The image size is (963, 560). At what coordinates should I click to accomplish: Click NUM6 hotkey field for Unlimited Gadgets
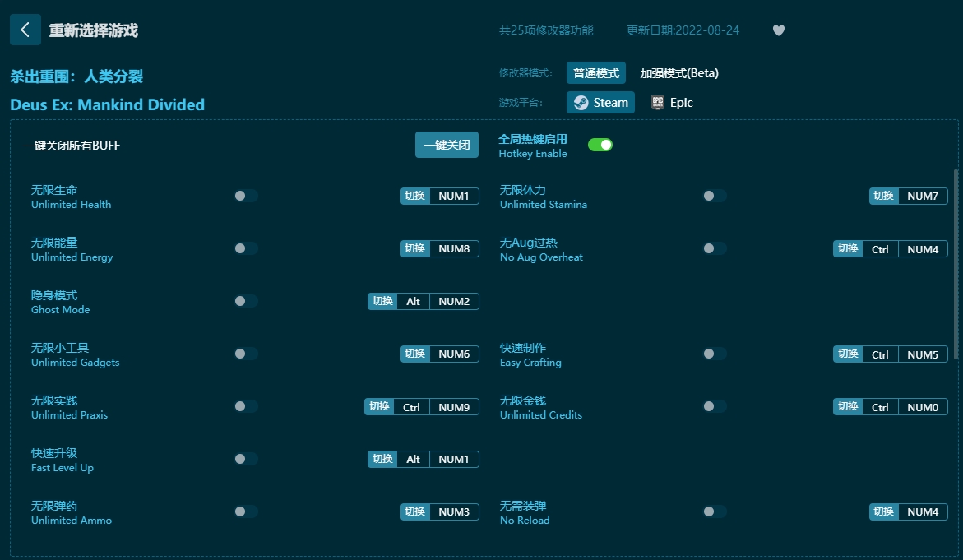(x=454, y=354)
